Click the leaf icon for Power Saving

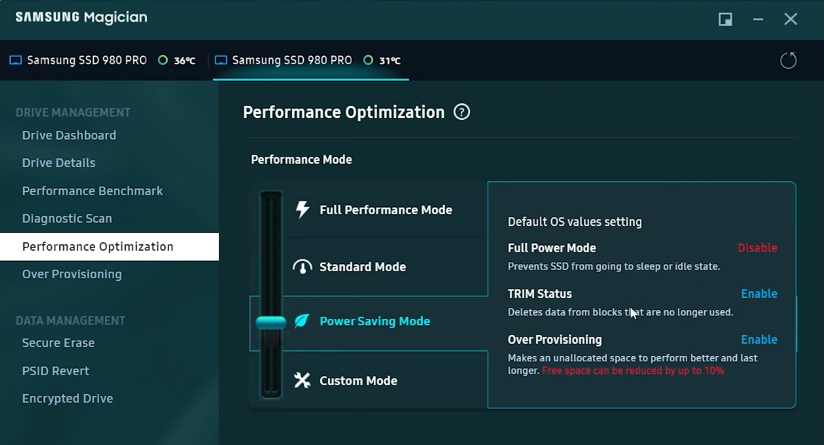[302, 321]
